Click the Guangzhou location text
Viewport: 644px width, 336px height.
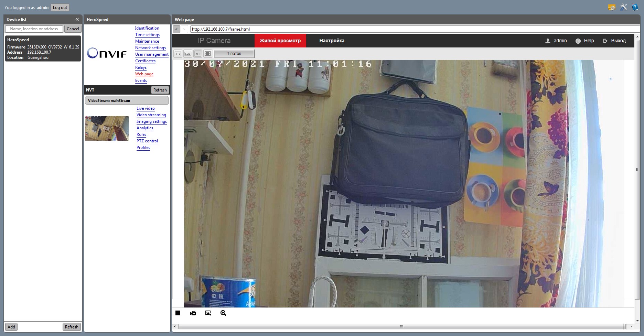[x=38, y=57]
